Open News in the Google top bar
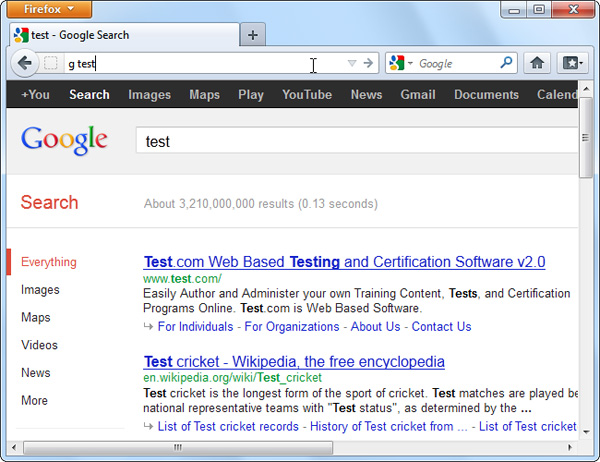 click(x=366, y=95)
